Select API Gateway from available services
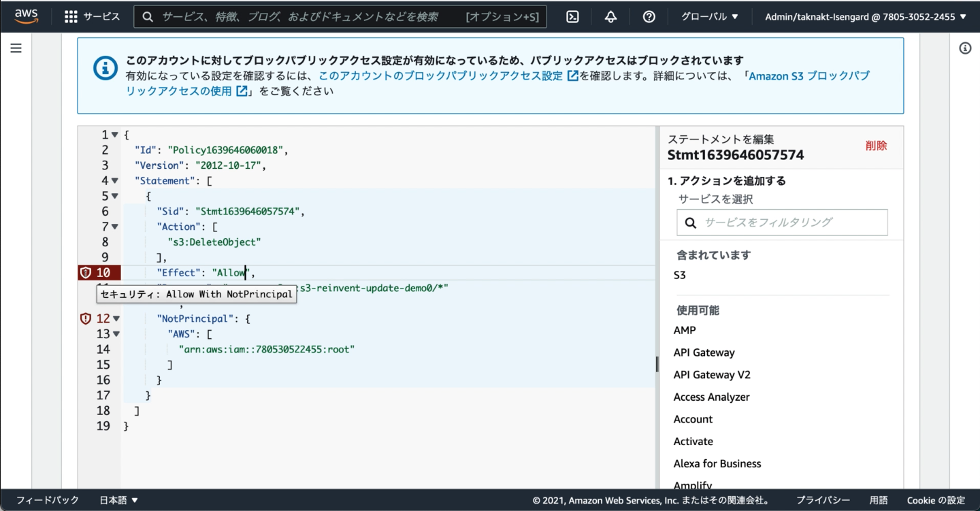980x511 pixels. [704, 352]
